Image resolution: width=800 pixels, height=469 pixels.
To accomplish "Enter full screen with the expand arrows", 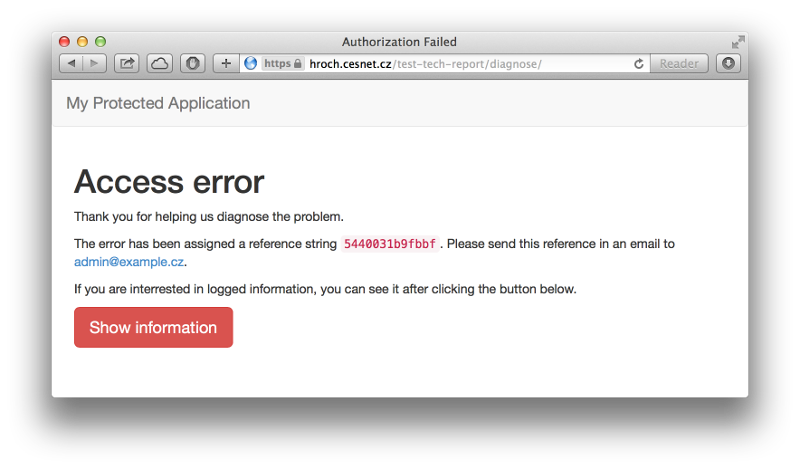I will (x=738, y=42).
